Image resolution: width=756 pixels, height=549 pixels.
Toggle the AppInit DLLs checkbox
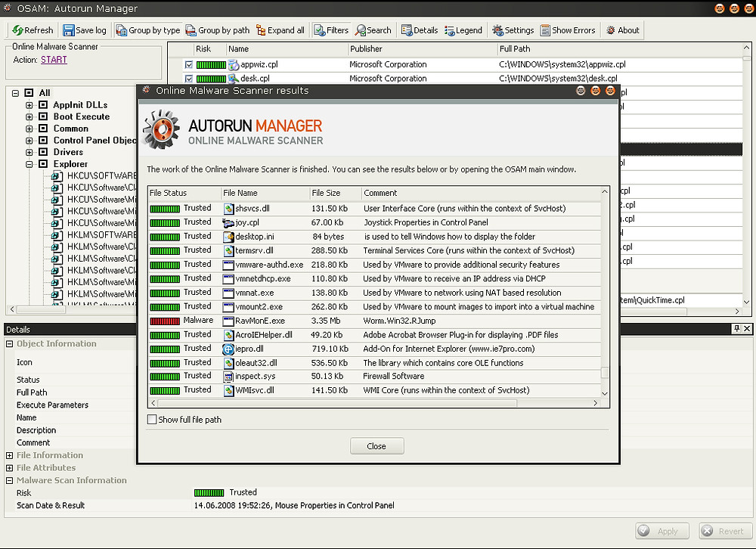pos(43,104)
